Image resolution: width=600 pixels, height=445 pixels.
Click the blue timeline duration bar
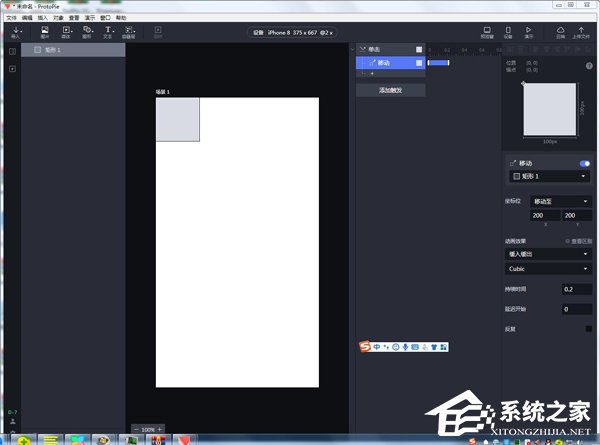438,63
